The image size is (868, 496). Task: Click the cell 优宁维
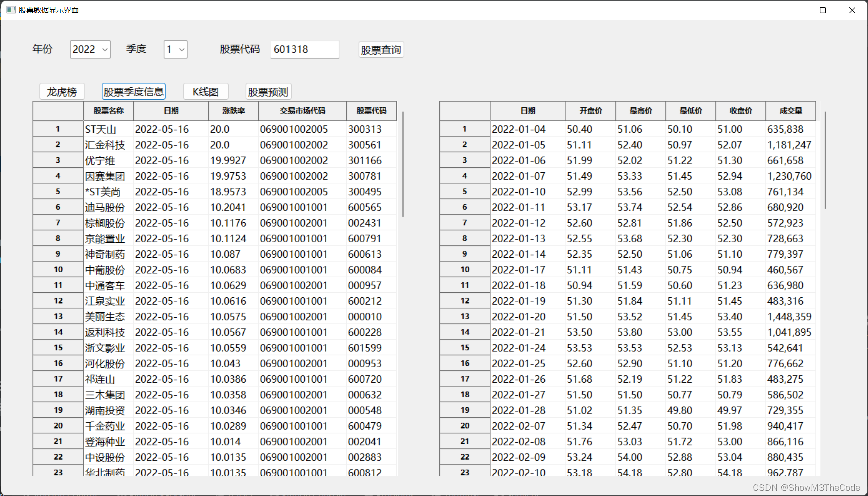[x=108, y=160]
